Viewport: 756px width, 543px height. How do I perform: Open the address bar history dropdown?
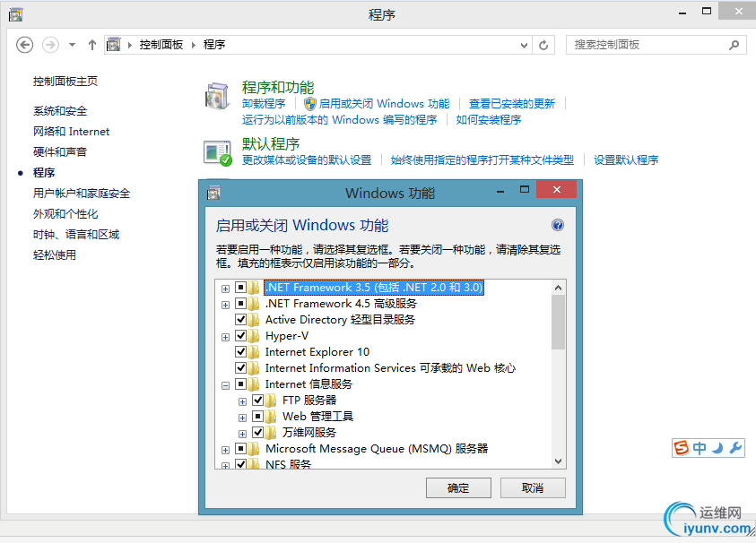(524, 46)
